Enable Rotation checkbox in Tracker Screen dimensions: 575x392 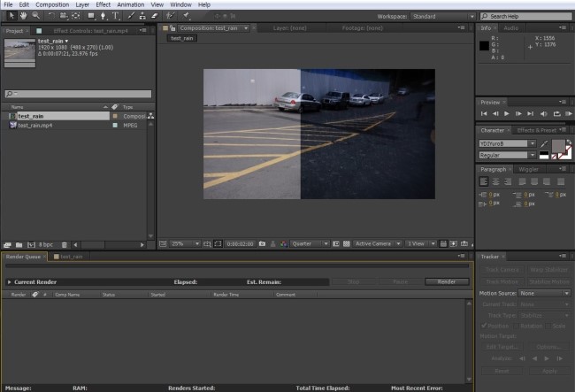click(517, 326)
